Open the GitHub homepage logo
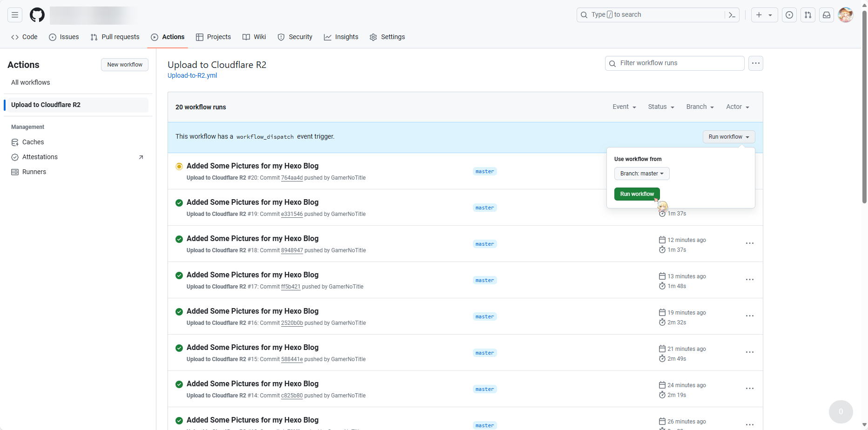Screen dimensions: 868x430 (37, 15)
